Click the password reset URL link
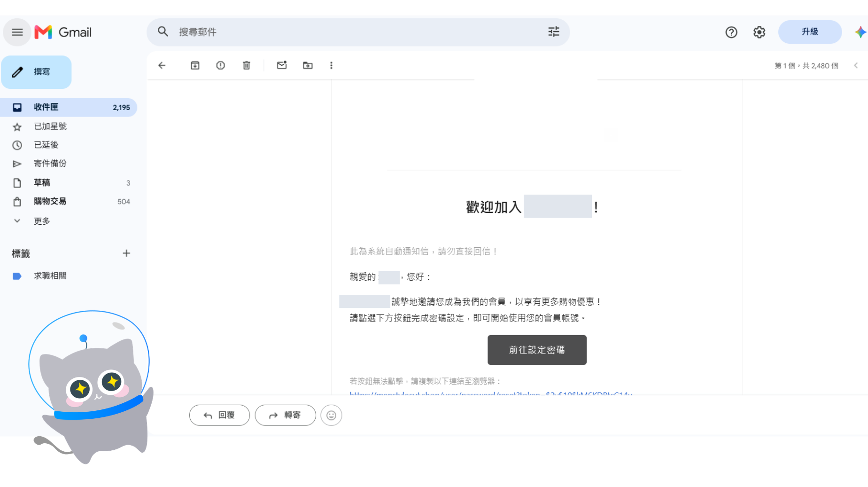This screenshot has width=868, height=487. 491,393
